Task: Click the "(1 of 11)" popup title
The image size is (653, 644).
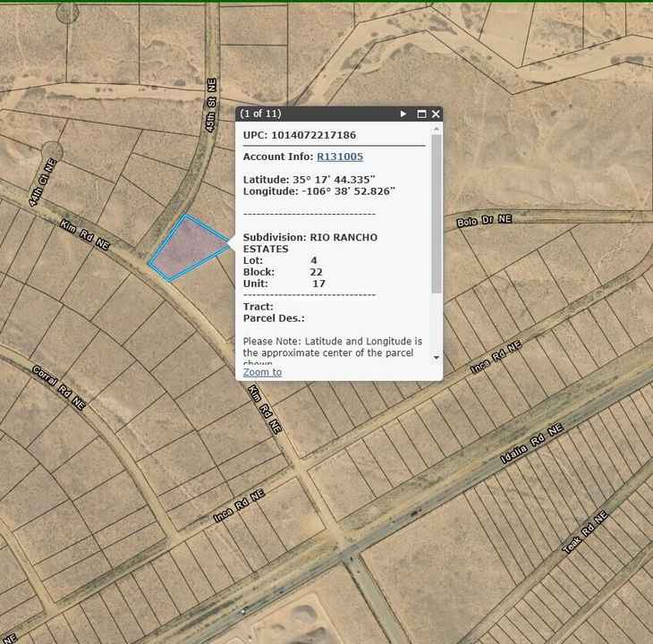Action: tap(260, 114)
